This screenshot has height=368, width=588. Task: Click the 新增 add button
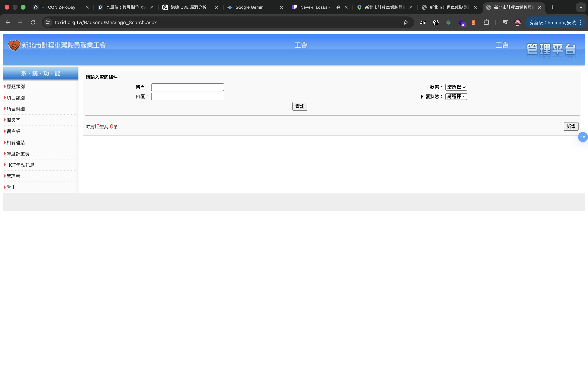click(571, 127)
